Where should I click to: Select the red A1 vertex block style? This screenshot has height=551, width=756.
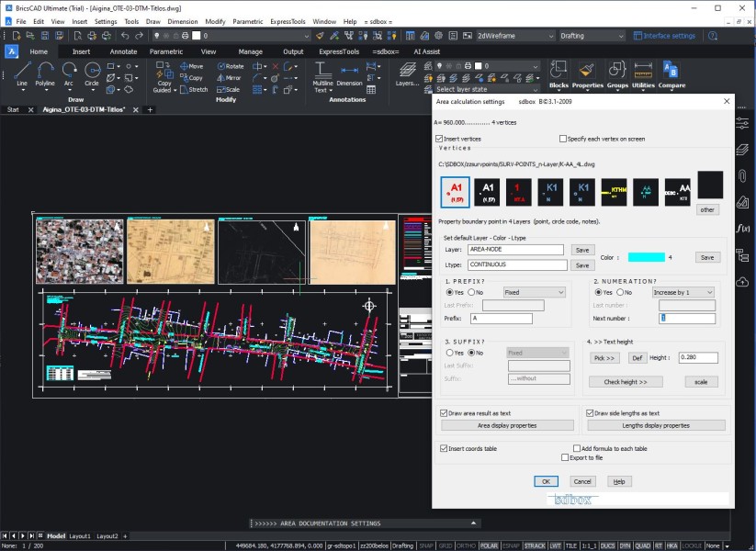pos(455,192)
